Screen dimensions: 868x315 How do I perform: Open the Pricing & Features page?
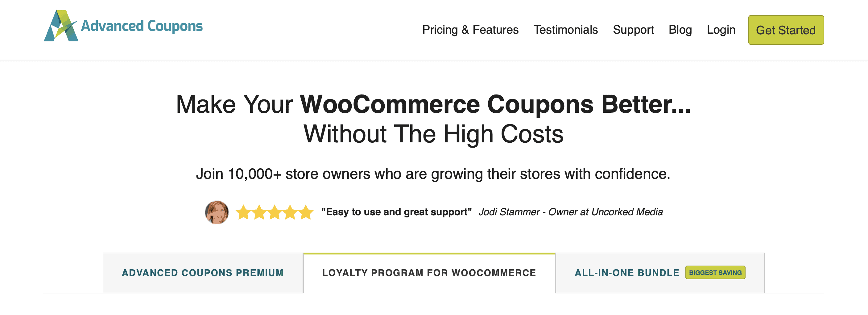[470, 30]
